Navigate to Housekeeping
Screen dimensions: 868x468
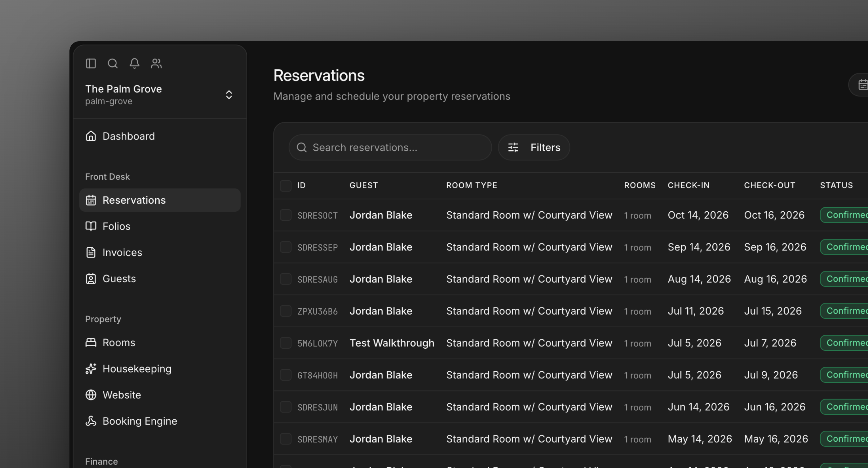pos(160,369)
